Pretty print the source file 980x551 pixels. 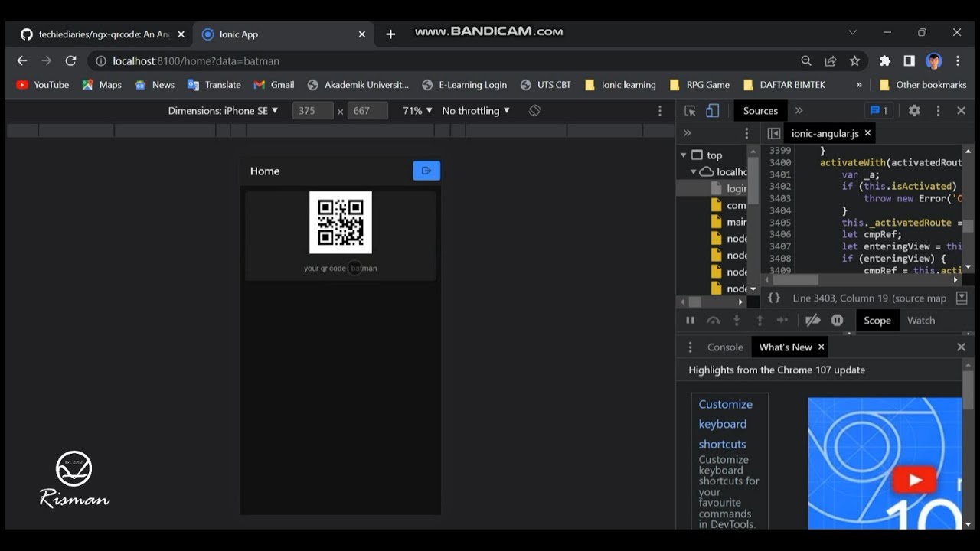coord(774,298)
